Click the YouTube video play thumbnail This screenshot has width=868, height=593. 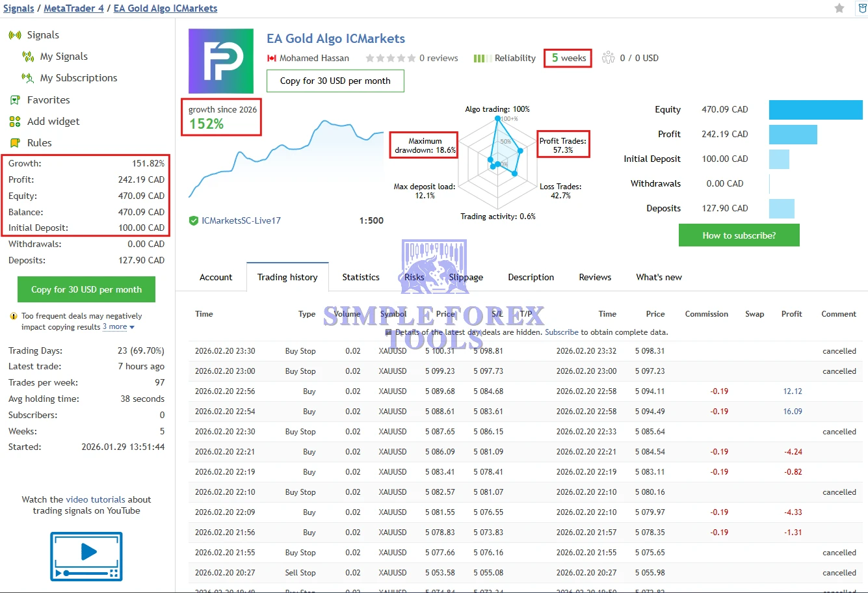[86, 557]
